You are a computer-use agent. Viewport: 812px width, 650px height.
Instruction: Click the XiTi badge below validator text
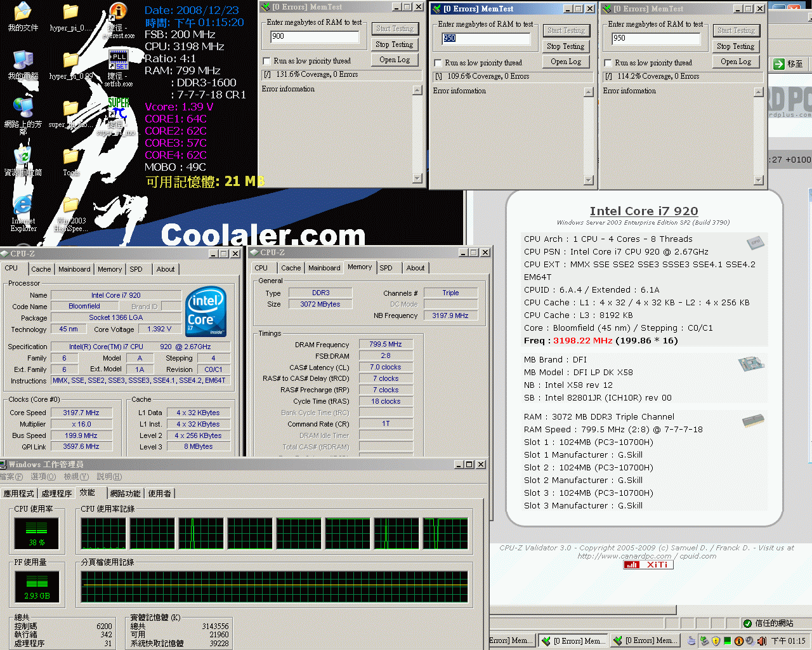point(648,565)
